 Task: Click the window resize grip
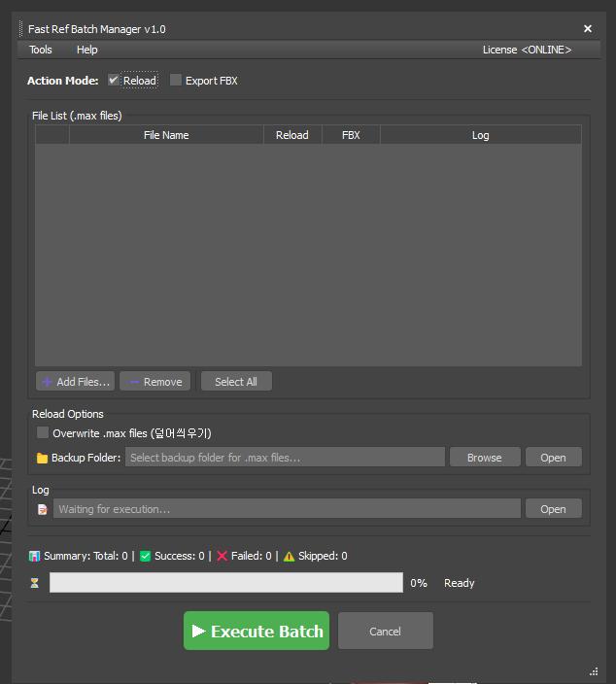(593, 671)
